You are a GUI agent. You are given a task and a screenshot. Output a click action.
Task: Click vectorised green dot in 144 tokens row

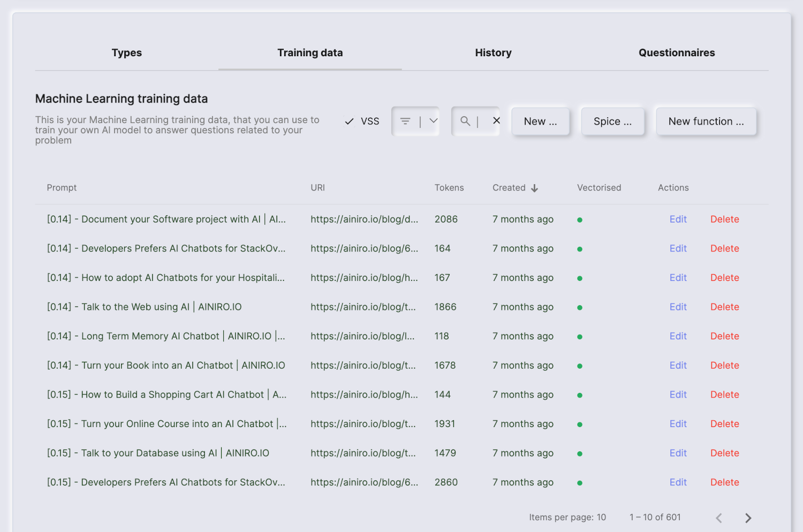click(x=580, y=395)
